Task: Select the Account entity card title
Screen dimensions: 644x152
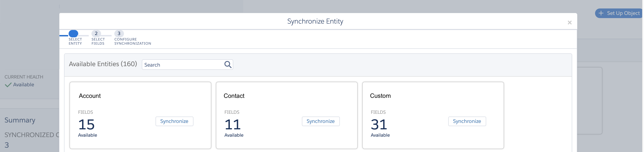Action: [90, 96]
